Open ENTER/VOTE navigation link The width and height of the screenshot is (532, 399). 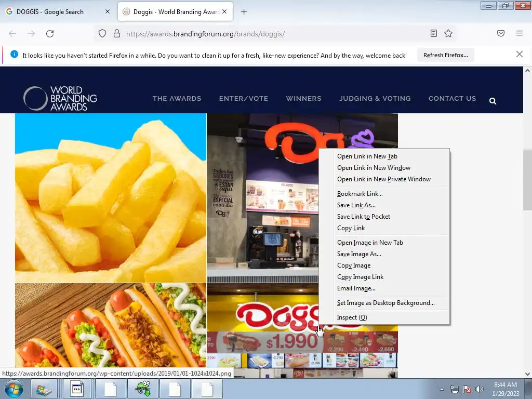pos(244,98)
